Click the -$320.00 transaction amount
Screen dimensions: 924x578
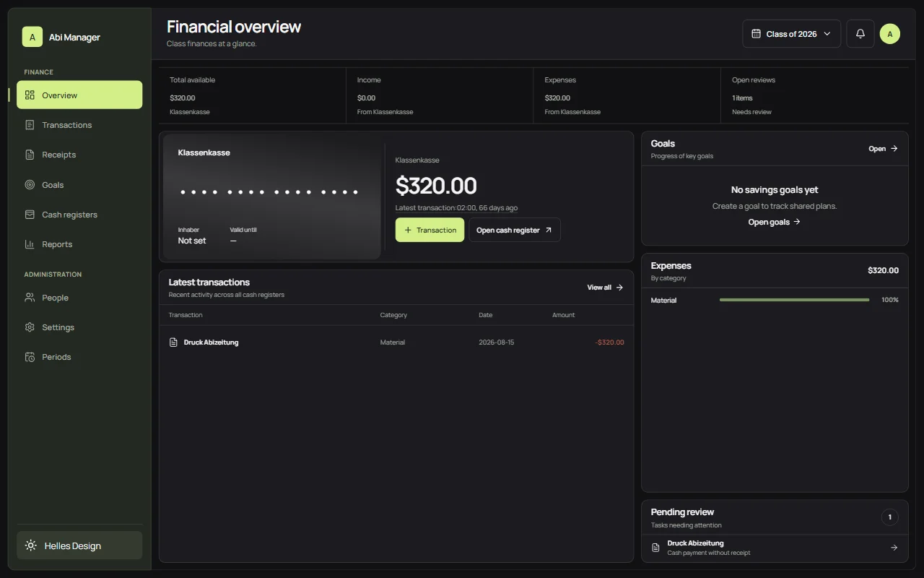609,342
